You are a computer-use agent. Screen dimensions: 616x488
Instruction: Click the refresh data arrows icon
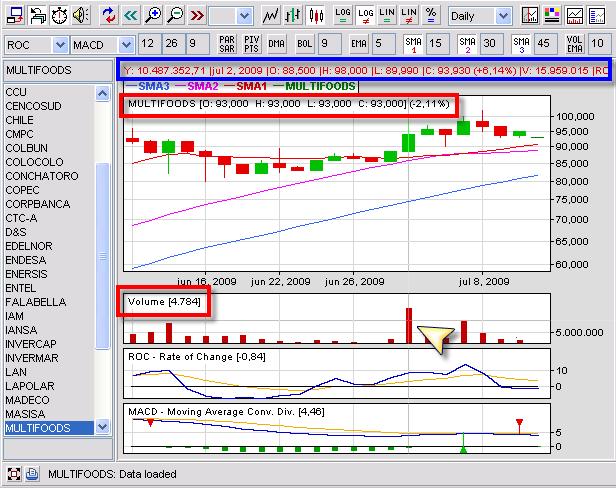point(108,15)
